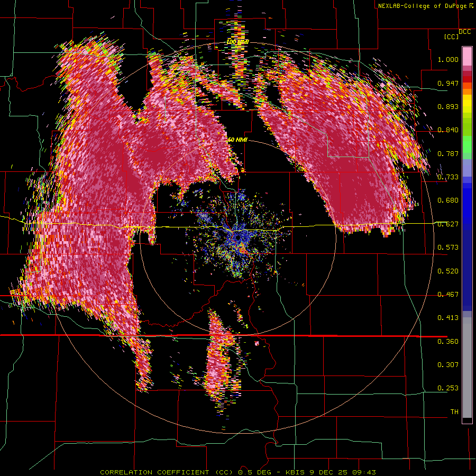This screenshot has width=476, height=476.
Task: Click the [CC] label near color bar
Action: 451,37
